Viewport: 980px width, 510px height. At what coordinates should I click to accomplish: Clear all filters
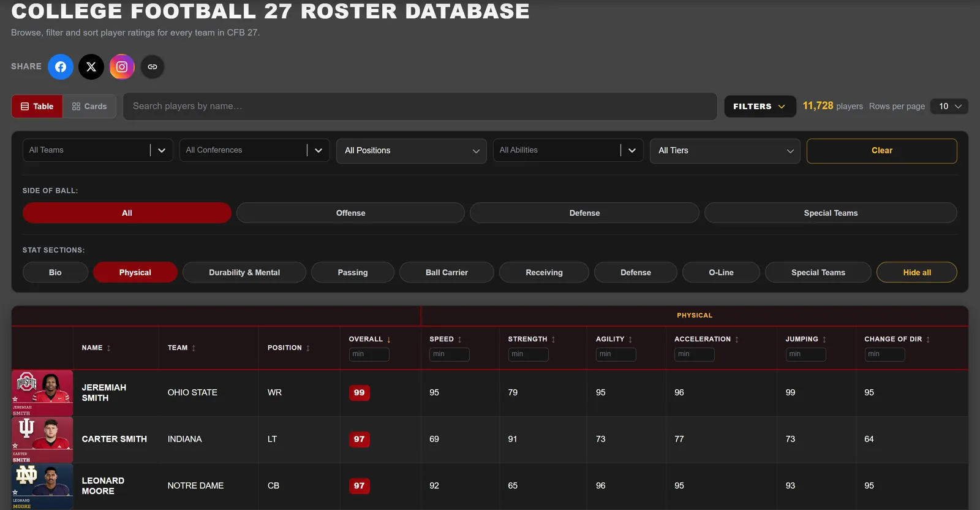[882, 151]
